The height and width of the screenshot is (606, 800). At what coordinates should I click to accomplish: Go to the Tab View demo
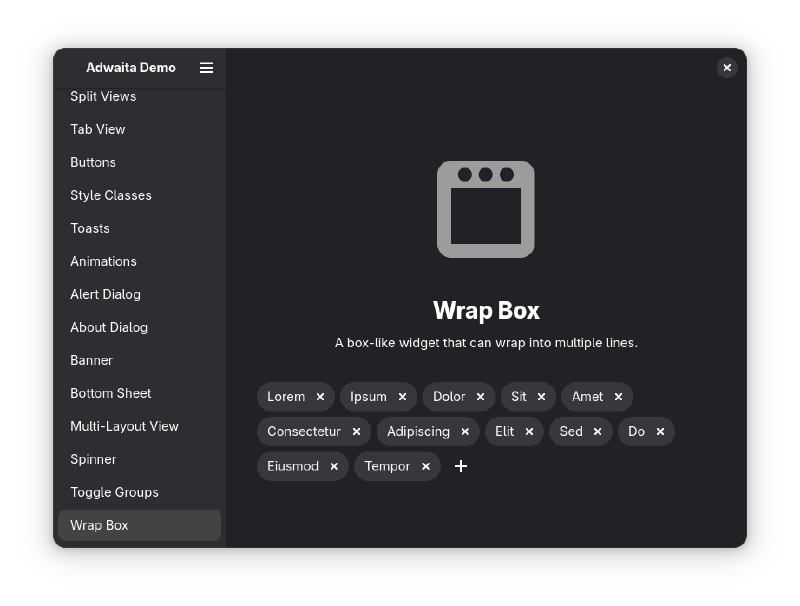tap(98, 129)
